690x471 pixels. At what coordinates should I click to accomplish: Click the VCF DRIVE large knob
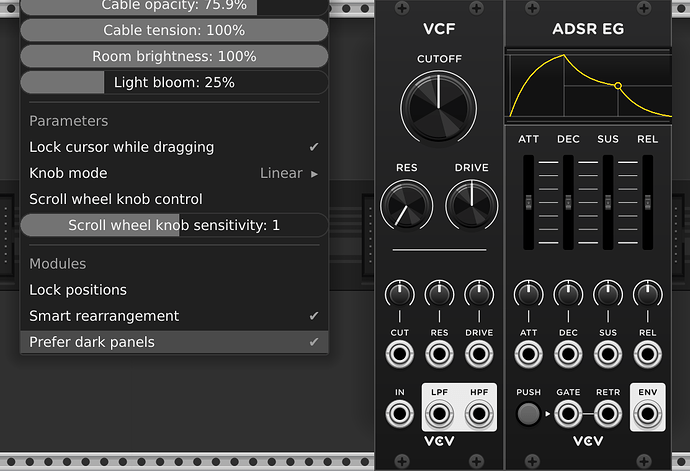[471, 205]
